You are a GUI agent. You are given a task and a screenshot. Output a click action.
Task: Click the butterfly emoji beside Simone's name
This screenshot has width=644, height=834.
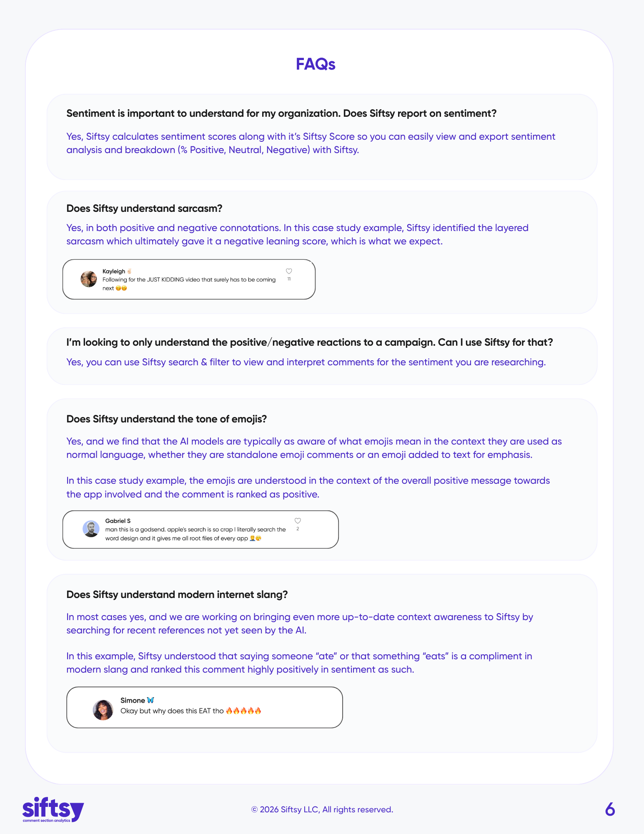(x=150, y=700)
